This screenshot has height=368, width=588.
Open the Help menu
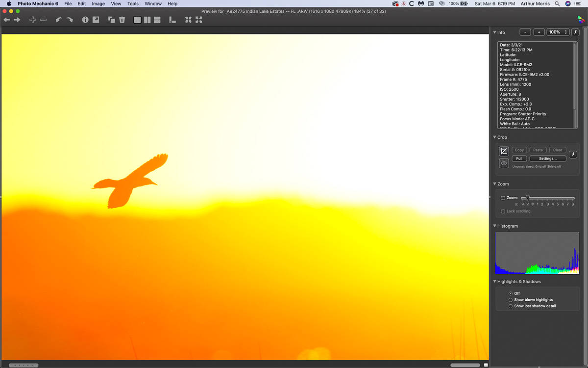click(172, 3)
